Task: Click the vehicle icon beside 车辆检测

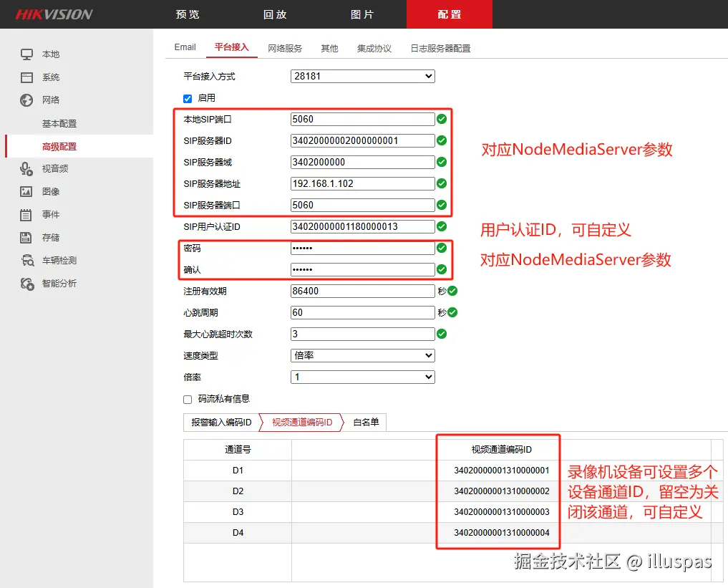Action: point(27,260)
